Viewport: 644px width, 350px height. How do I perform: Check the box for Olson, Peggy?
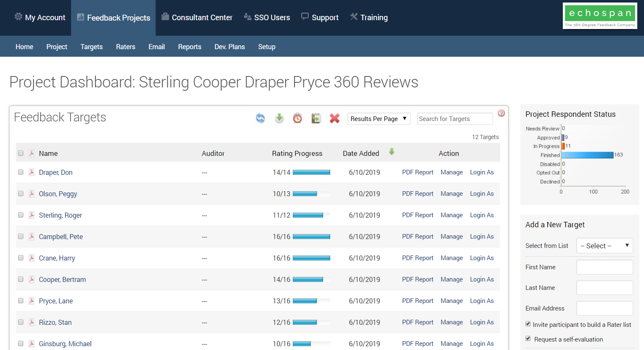tap(21, 193)
